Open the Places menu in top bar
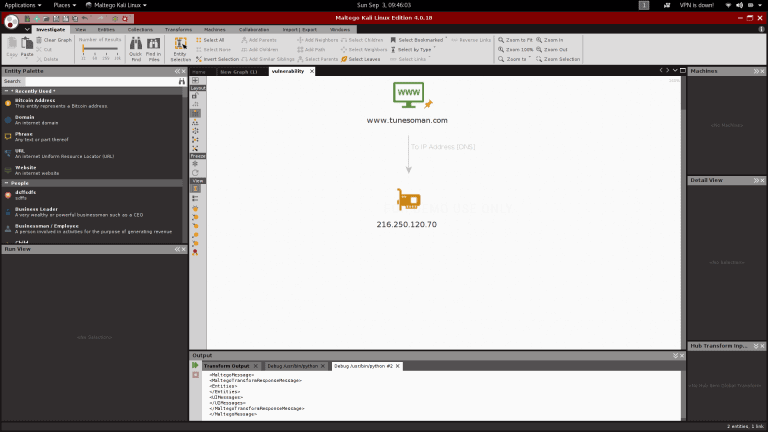This screenshot has height=432, width=768. pos(64,5)
